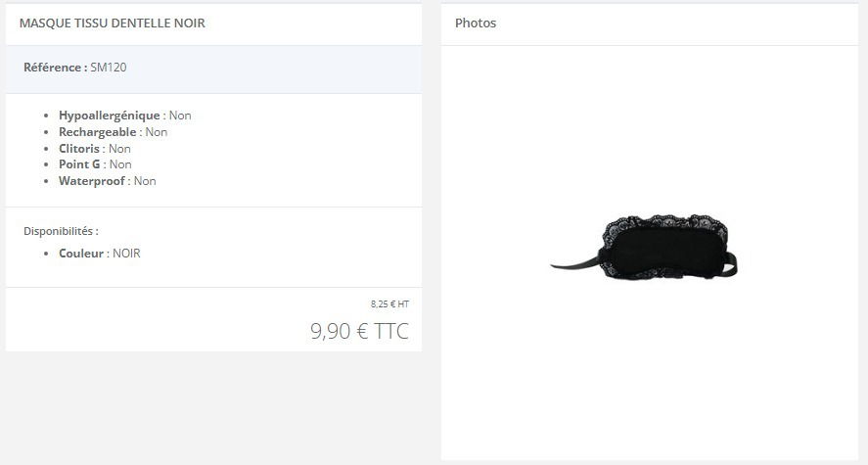Click the Disponibilités label

pyautogui.click(x=61, y=231)
